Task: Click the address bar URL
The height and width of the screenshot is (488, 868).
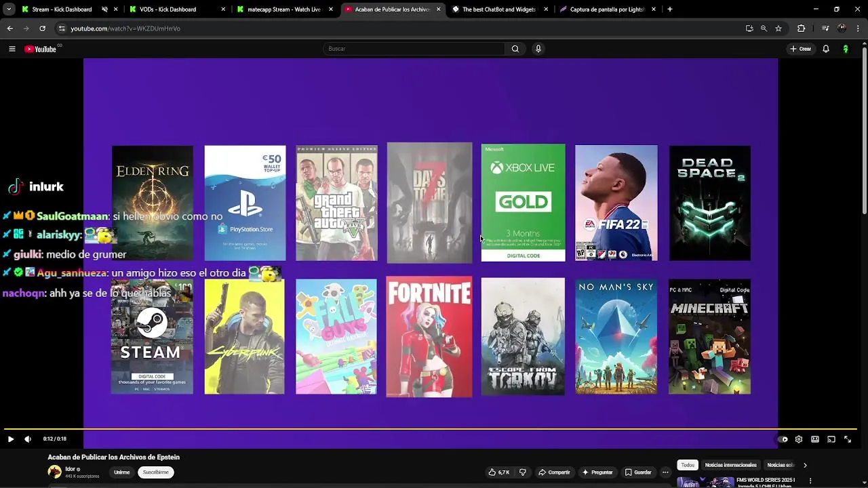Action: (x=125, y=28)
